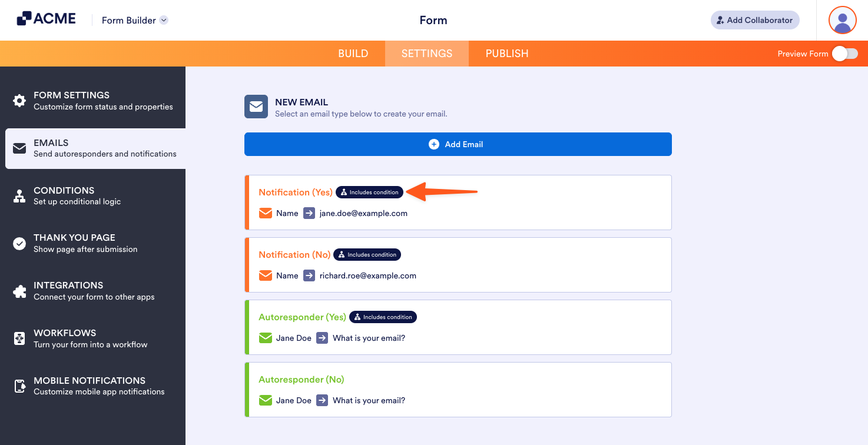Expand the Form Builder dropdown

pos(163,20)
